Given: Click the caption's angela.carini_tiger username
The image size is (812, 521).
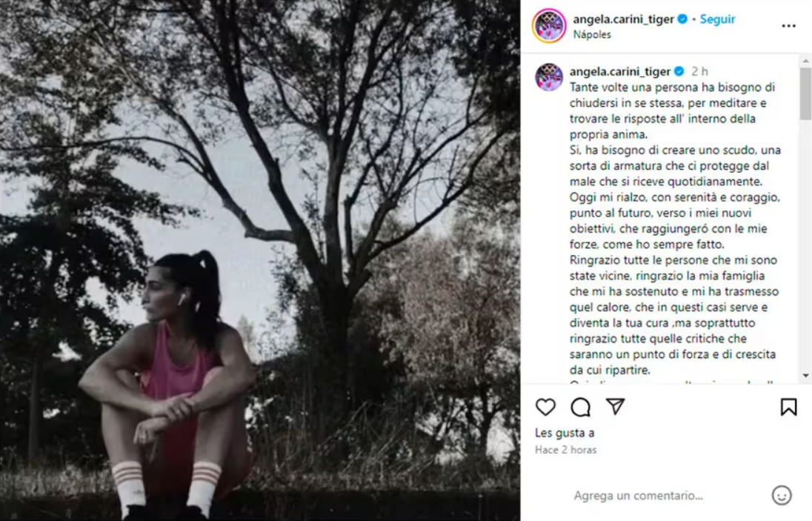Looking at the screenshot, I should click(x=620, y=71).
